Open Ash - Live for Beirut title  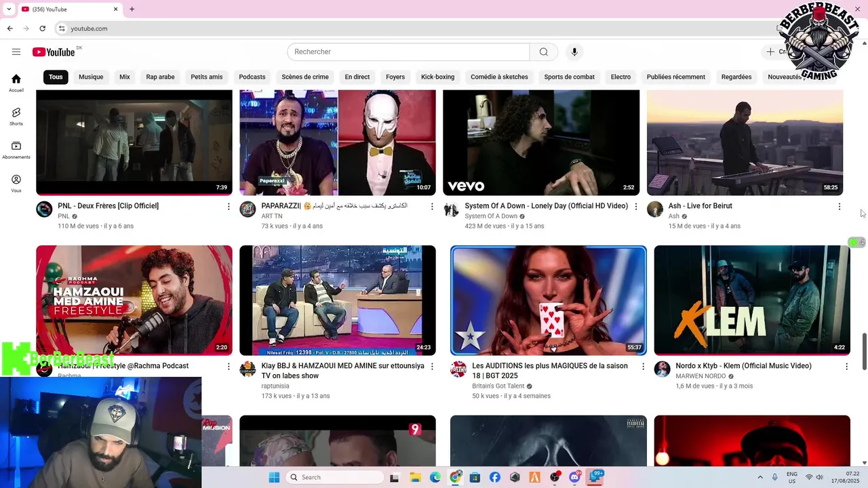701,206
